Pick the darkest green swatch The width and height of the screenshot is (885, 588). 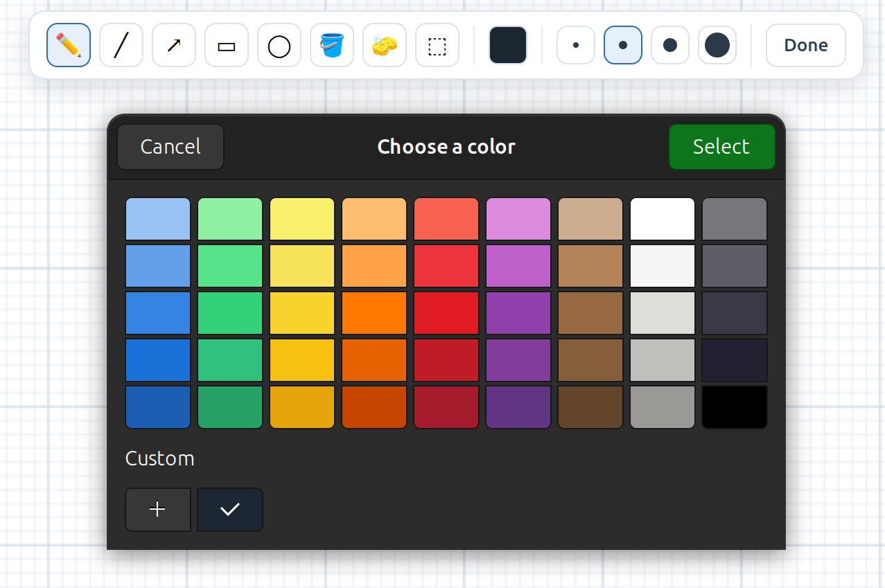[230, 407]
